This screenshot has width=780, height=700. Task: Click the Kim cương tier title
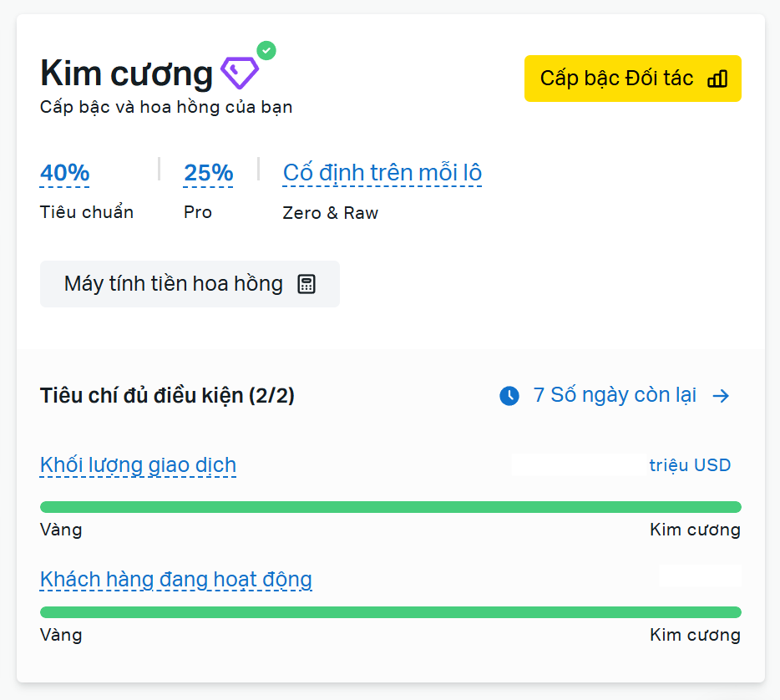tap(126, 74)
